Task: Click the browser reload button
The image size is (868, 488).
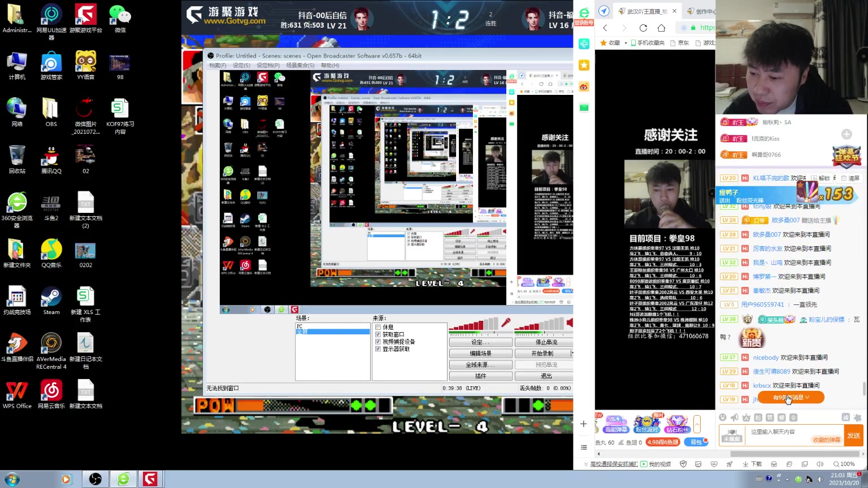Action: (x=643, y=28)
